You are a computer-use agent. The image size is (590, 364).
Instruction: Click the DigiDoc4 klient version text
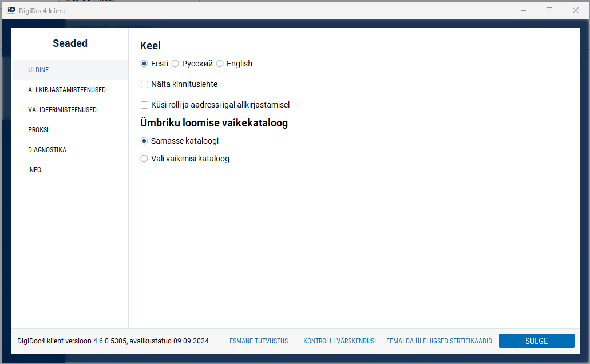(x=113, y=341)
